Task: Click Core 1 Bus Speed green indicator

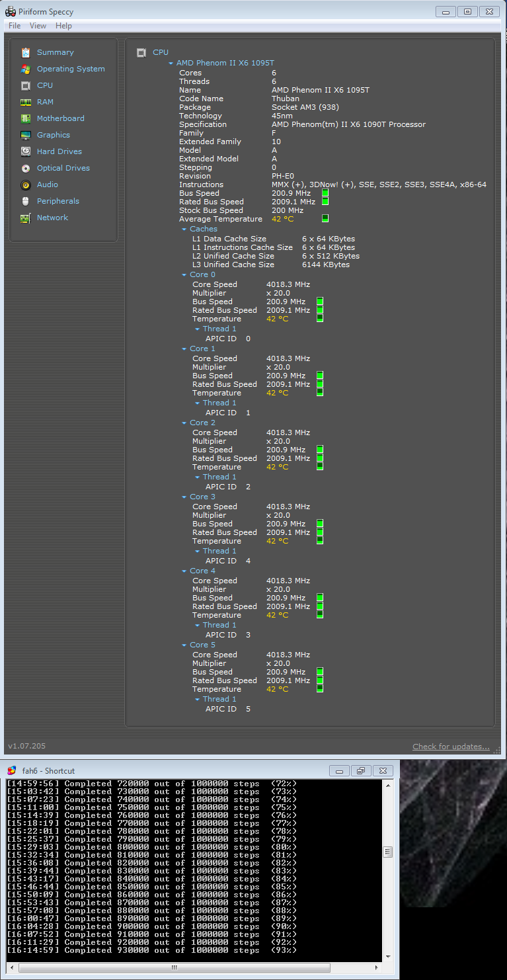Action: pyautogui.click(x=320, y=376)
